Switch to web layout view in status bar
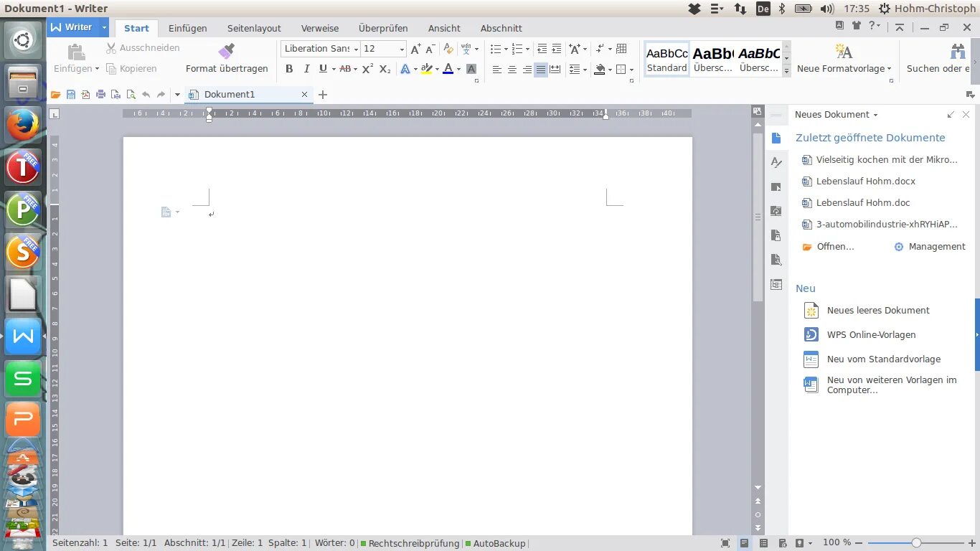Viewport: 980px width, 551px height. (x=782, y=543)
